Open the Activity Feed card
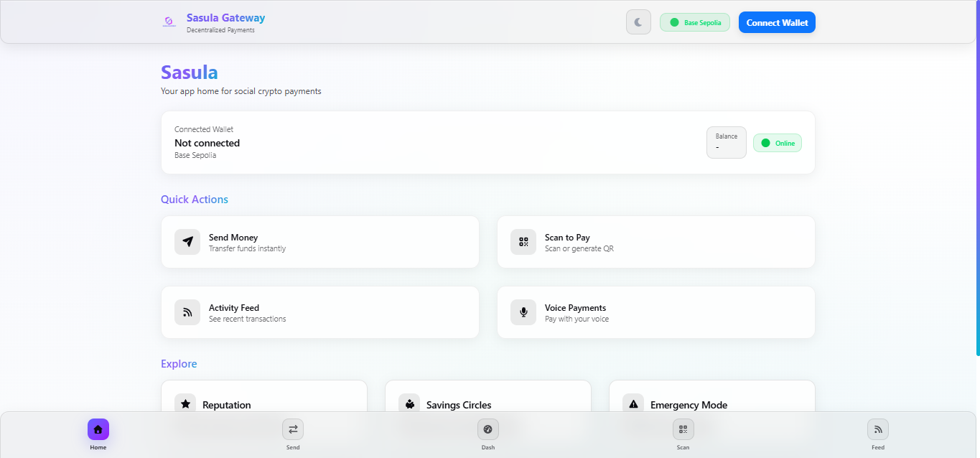 coord(320,312)
